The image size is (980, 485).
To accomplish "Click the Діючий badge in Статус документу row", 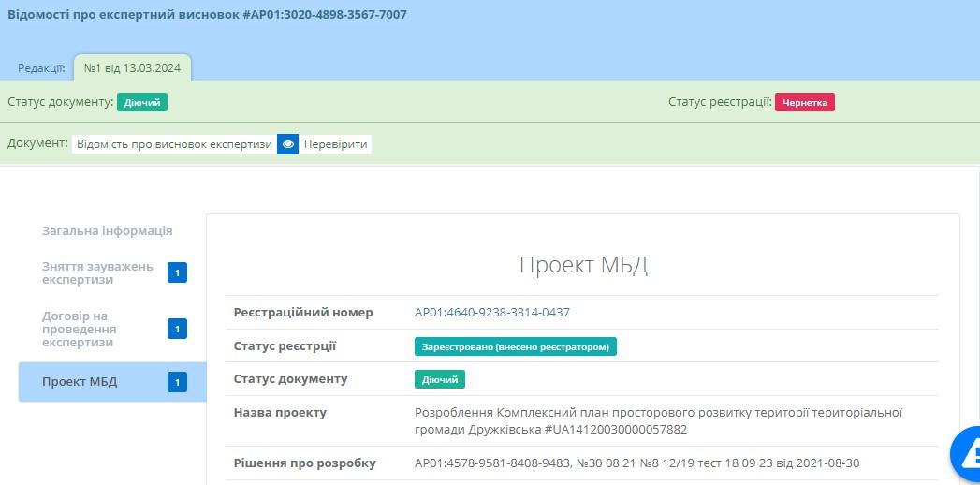I will point(439,379).
